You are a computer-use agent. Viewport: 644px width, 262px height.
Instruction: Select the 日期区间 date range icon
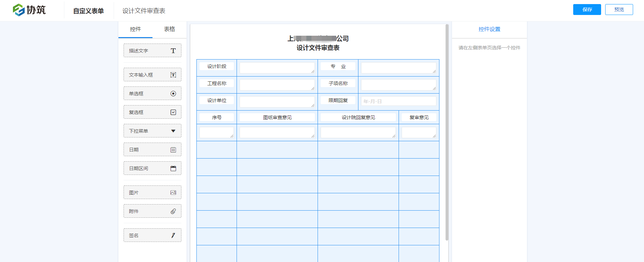click(173, 168)
